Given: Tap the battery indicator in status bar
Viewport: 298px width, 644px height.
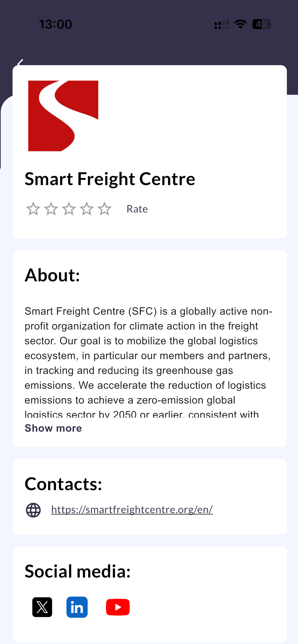Looking at the screenshot, I should (x=262, y=24).
